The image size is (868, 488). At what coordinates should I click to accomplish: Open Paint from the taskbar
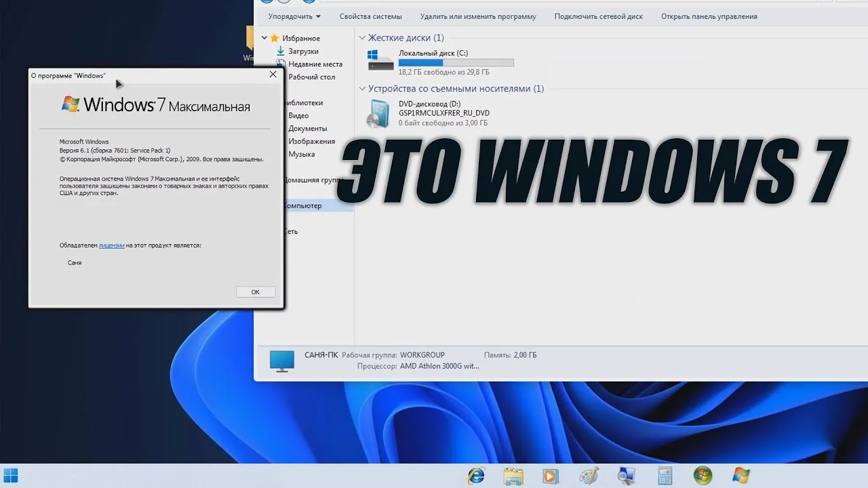pos(589,476)
